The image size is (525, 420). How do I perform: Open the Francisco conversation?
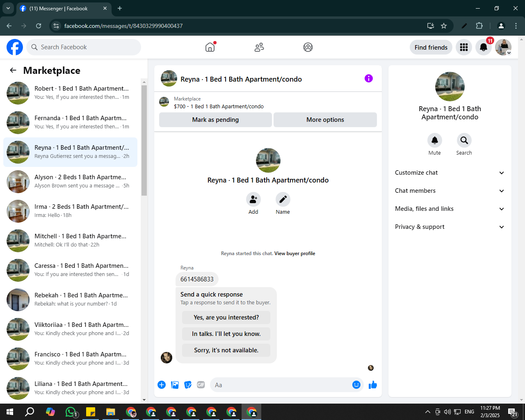71,359
